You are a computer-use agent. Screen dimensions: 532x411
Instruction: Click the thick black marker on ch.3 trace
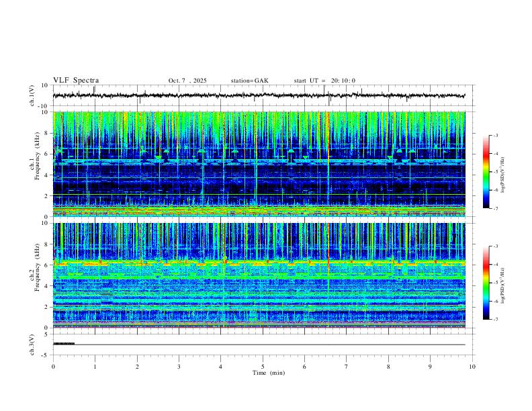[x=64, y=344]
